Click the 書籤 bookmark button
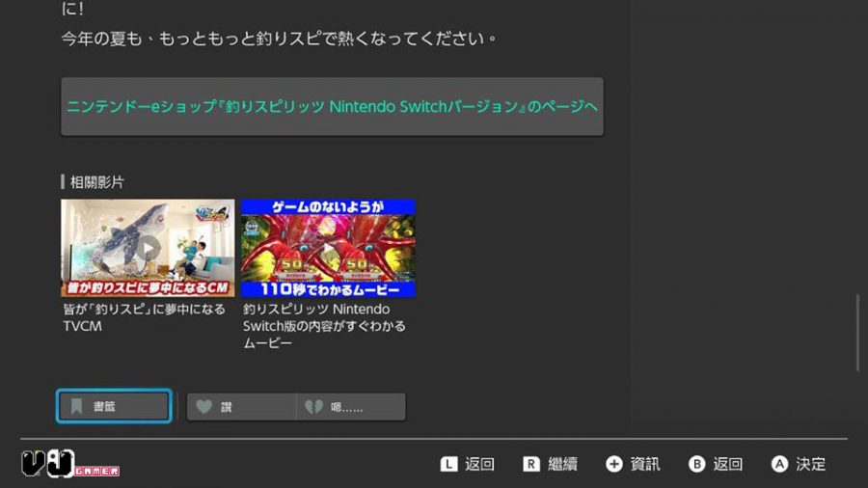 (x=114, y=406)
